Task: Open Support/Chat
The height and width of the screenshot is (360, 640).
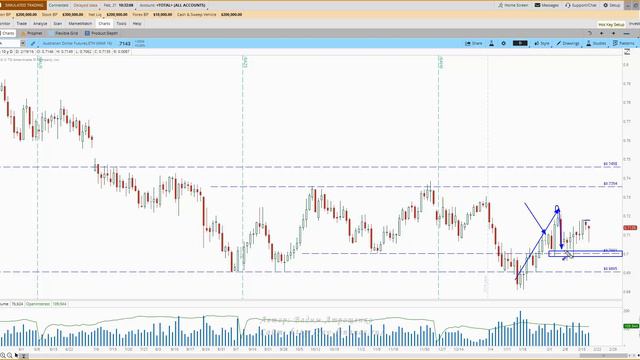Action: 581,5
